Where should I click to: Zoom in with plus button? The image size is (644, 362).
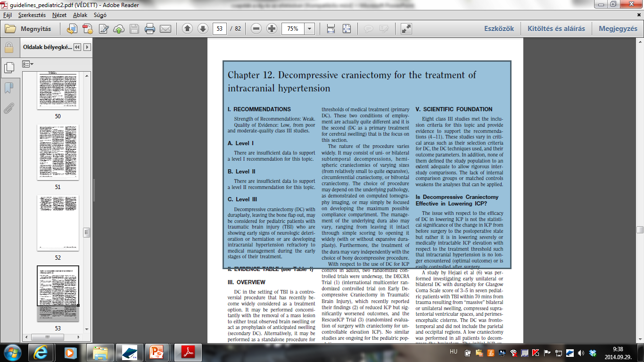pos(272,29)
